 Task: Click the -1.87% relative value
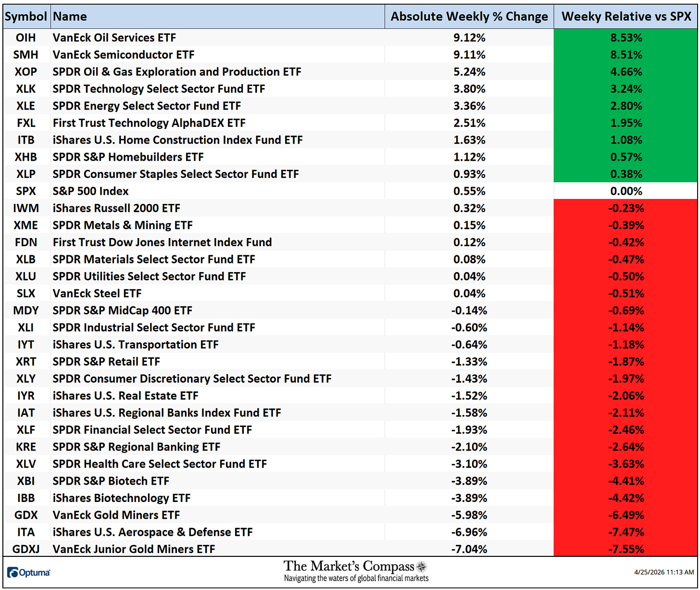coord(626,362)
